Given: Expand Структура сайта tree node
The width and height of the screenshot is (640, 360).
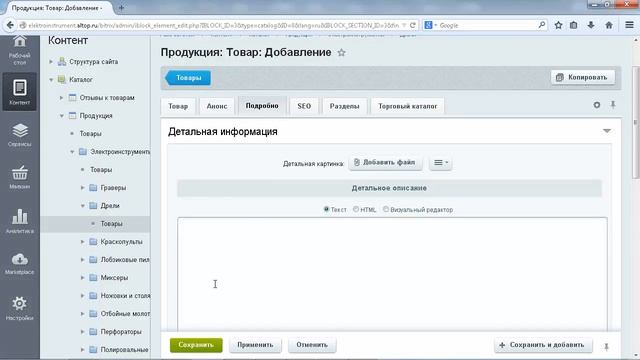Looking at the screenshot, I should point(51,62).
